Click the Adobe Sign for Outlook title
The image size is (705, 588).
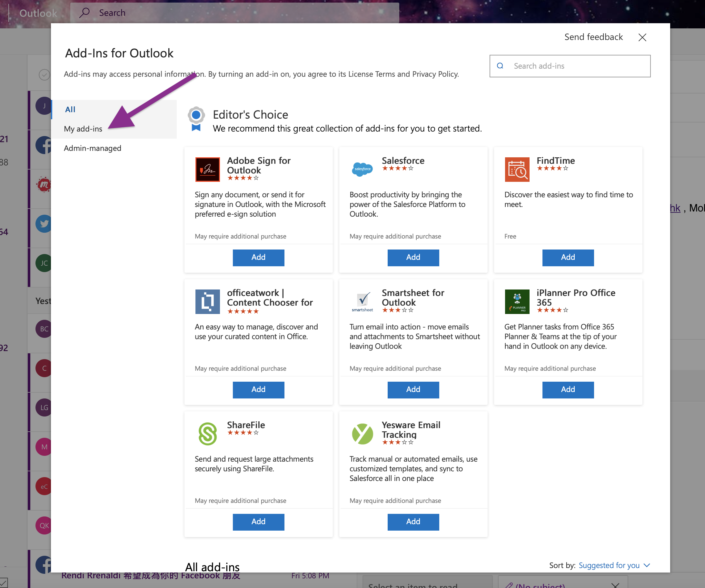pos(259,165)
